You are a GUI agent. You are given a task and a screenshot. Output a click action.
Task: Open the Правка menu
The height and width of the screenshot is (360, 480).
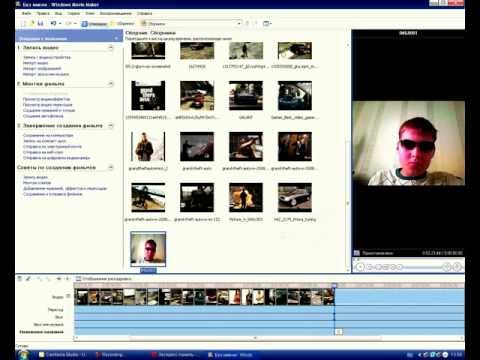click(x=43, y=13)
